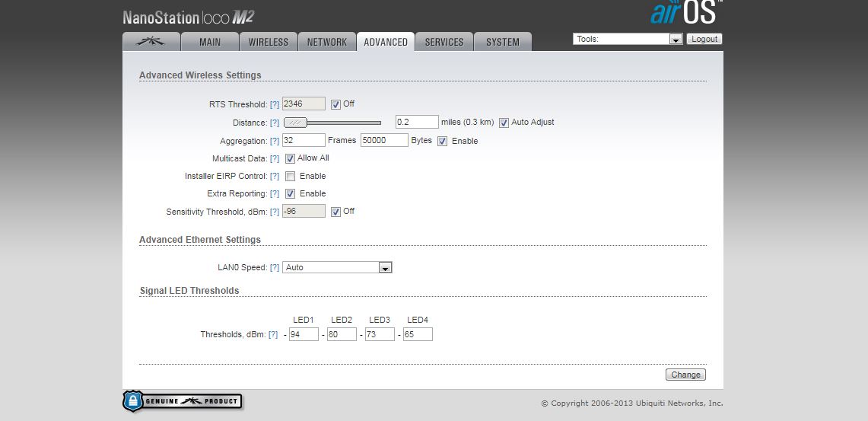Open the Tools dropdown
The image size is (868, 421).
(x=628, y=39)
